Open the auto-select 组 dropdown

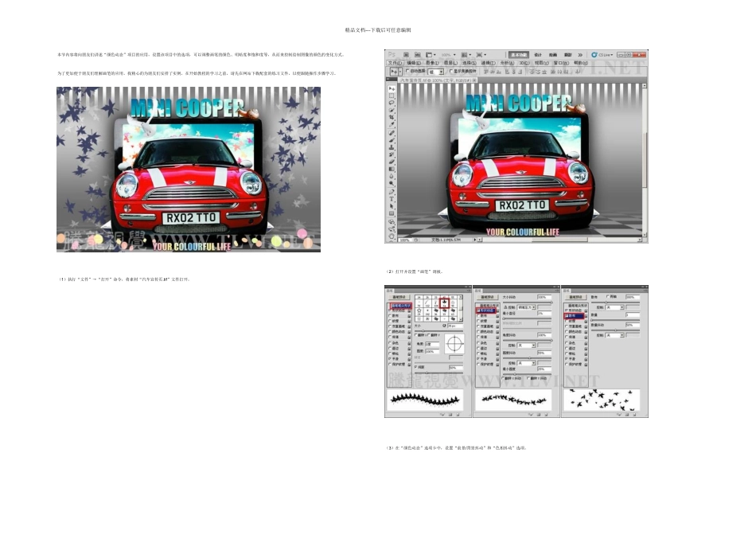click(x=435, y=72)
